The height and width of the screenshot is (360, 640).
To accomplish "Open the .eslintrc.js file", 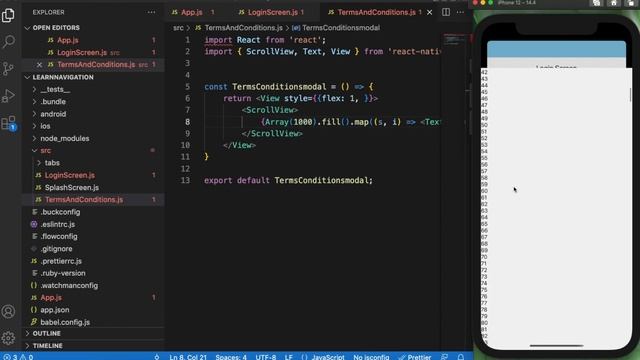I will pyautogui.click(x=58, y=224).
